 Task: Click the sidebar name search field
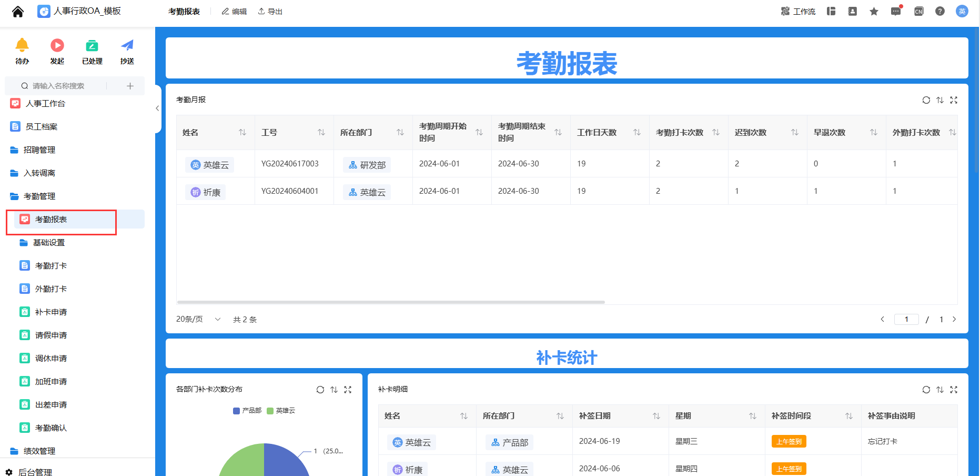[x=58, y=85]
